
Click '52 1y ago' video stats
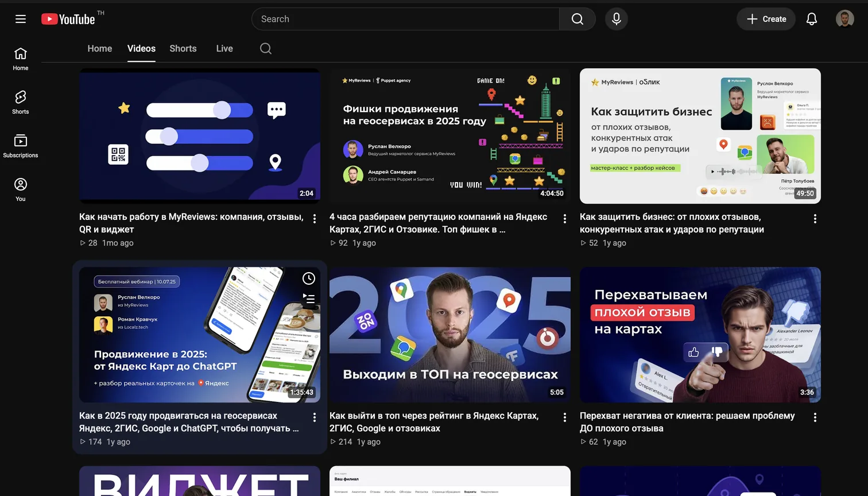point(603,243)
